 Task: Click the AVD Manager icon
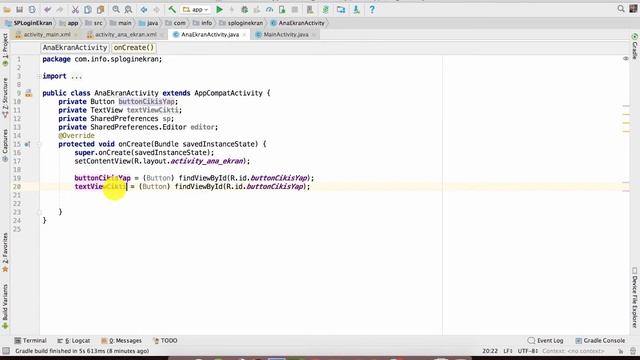tap(310, 9)
